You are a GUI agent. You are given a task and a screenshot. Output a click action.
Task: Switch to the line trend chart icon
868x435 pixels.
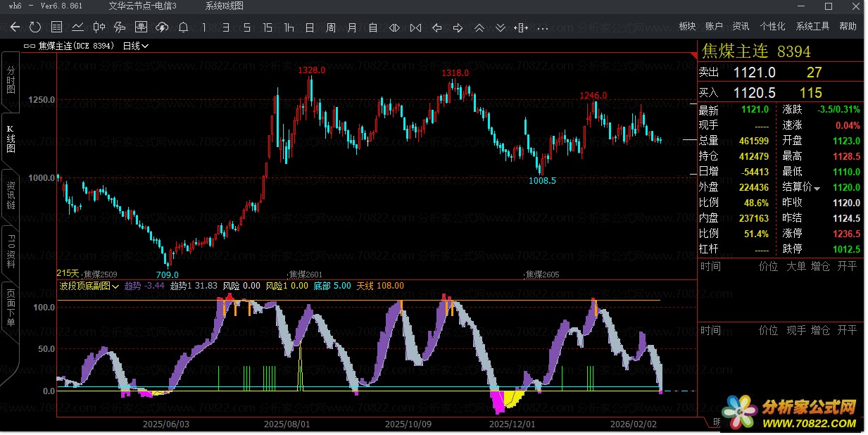78,27
